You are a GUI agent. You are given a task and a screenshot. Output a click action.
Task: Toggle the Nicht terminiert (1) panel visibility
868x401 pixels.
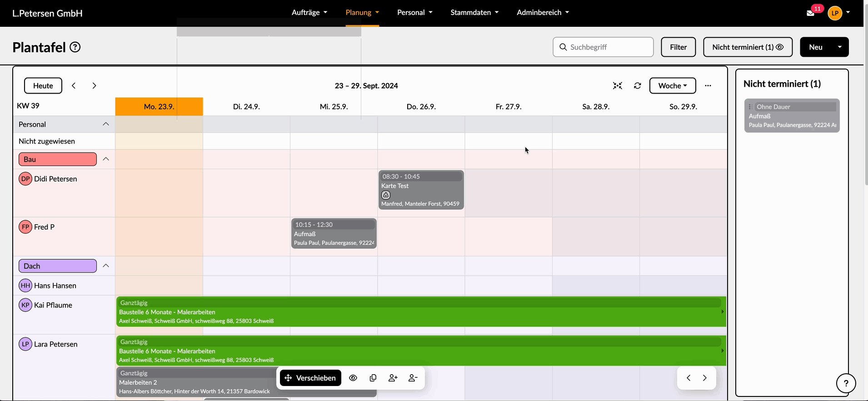(x=748, y=47)
